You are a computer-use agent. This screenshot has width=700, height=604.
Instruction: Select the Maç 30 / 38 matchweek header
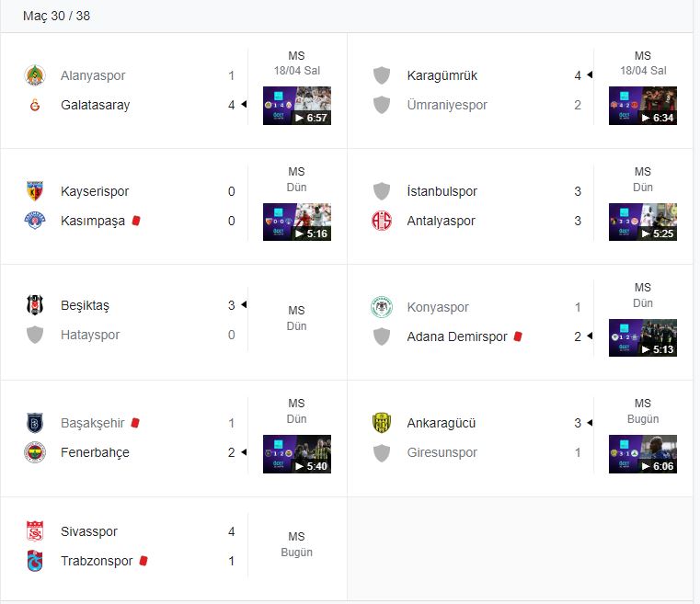click(x=56, y=16)
